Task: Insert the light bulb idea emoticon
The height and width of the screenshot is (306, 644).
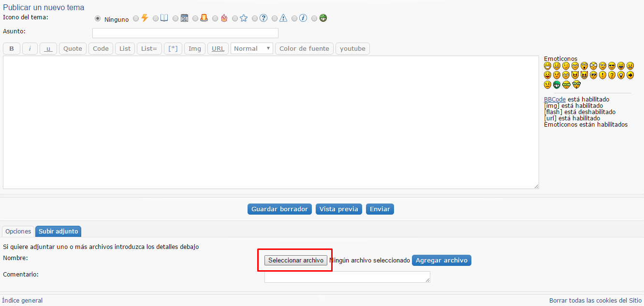Action: point(621,75)
